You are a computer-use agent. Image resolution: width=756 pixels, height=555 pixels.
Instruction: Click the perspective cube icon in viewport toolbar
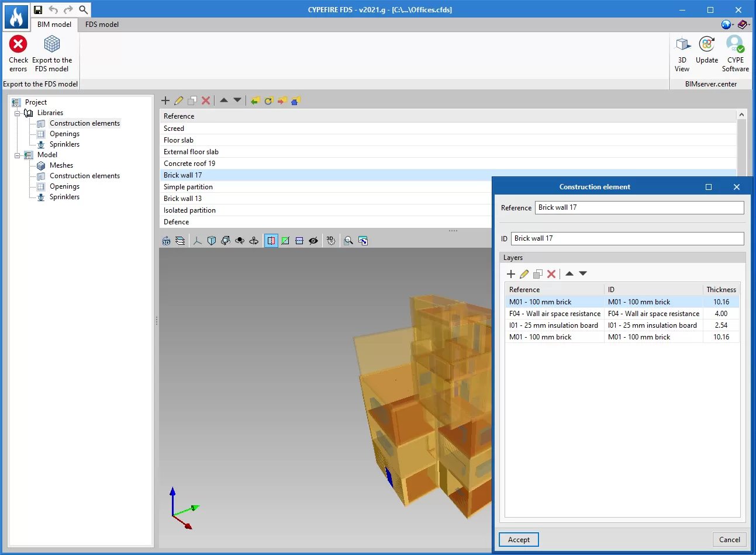pos(212,241)
